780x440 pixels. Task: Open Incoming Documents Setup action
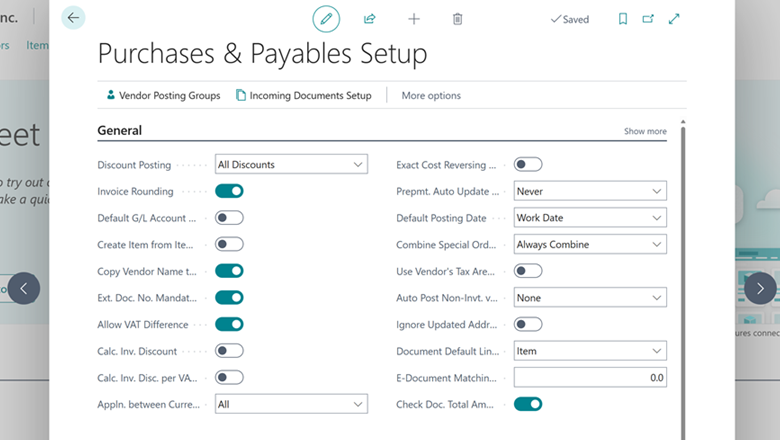[303, 95]
